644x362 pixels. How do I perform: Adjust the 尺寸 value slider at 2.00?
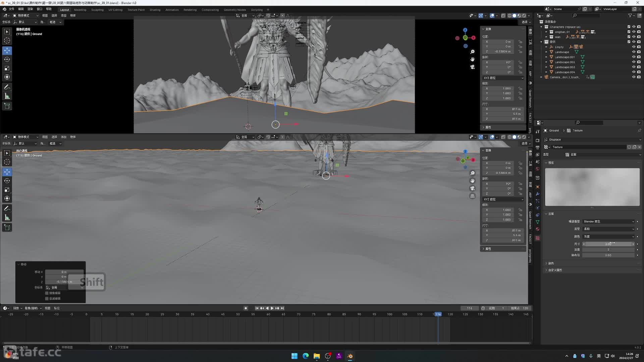[608, 244]
